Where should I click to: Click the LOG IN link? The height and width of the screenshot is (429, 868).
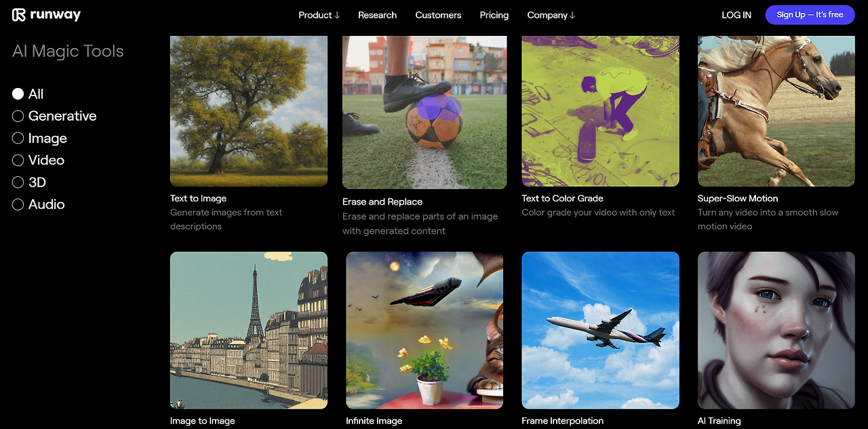(x=736, y=15)
